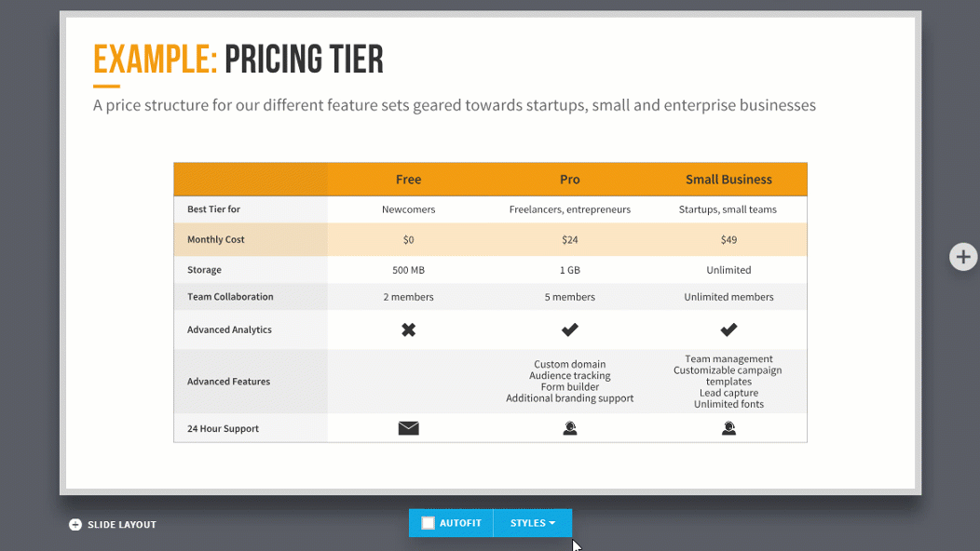
Task: Select the support agent icon under Small Business
Action: tap(728, 428)
